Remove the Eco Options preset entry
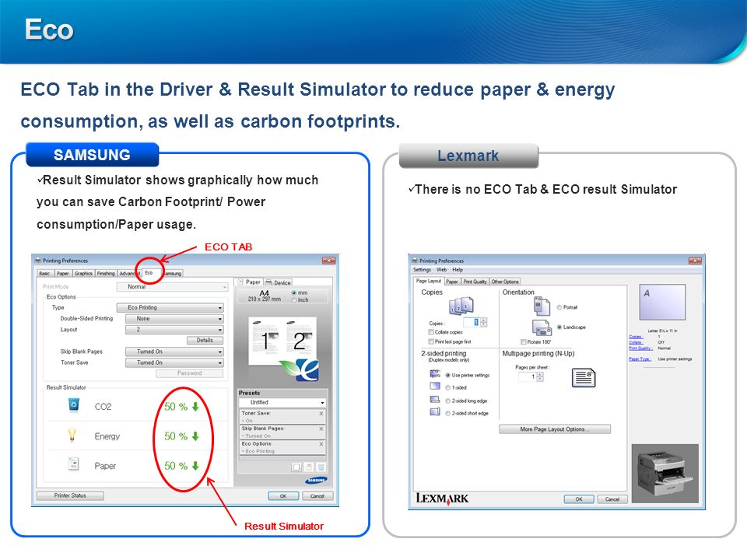Screen dimensions: 747x560 pyautogui.click(x=321, y=444)
